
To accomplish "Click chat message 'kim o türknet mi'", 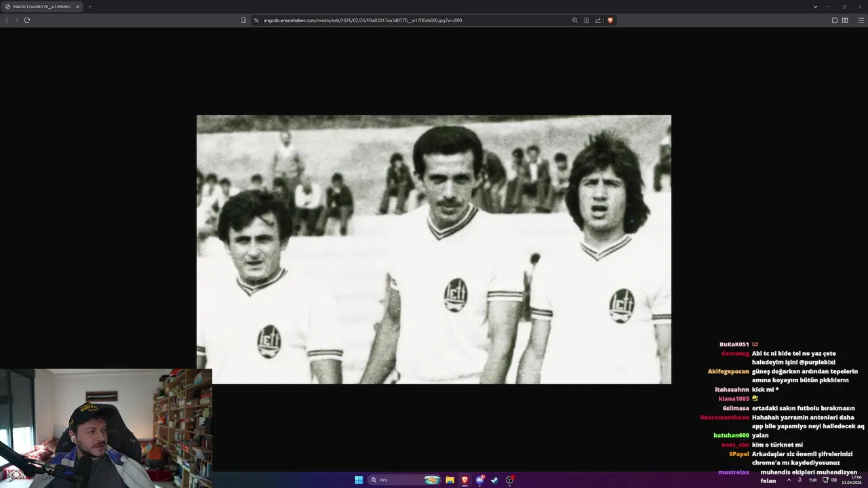I will tap(777, 445).
